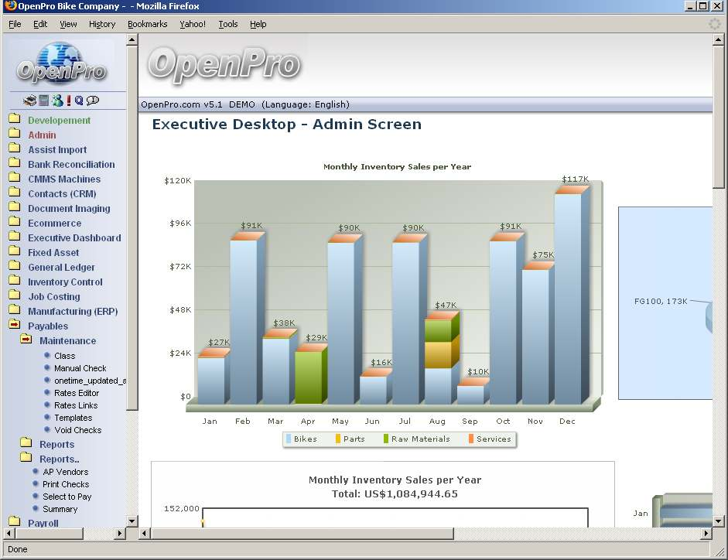Click the Raw Materials legend swatch

coord(386,439)
